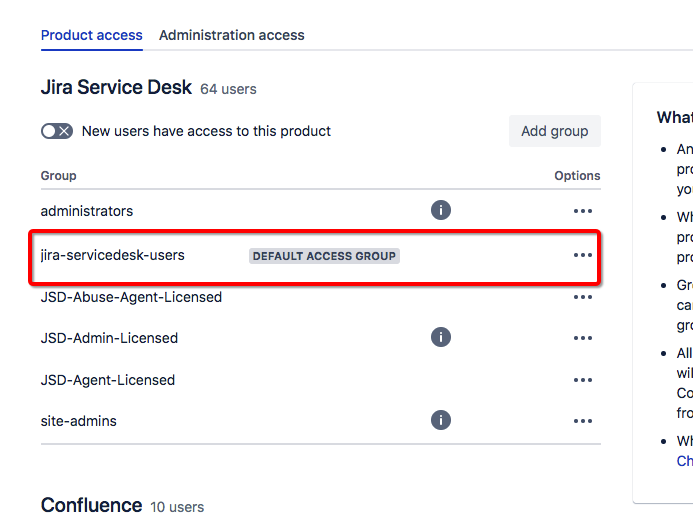
Task: Select the administrators group name
Action: coord(87,211)
